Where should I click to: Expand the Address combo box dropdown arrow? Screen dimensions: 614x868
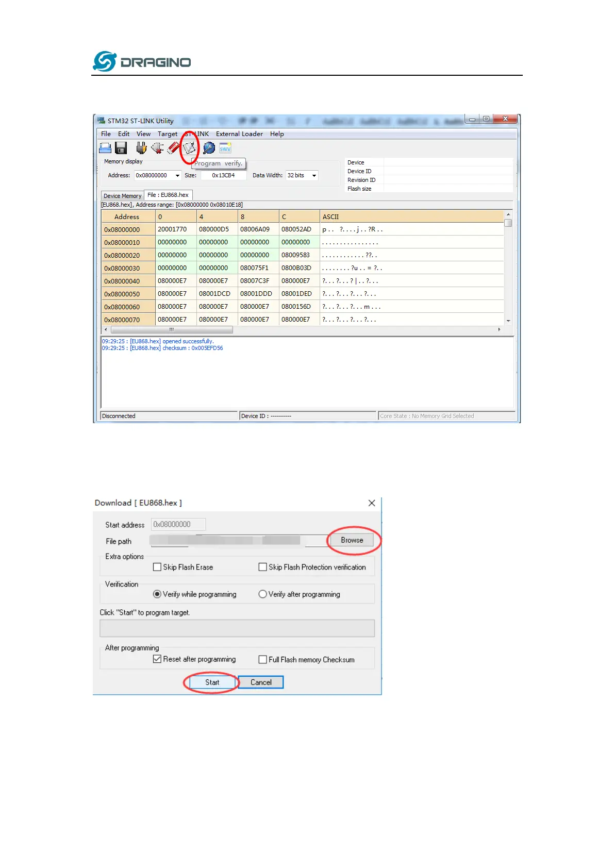pos(177,176)
